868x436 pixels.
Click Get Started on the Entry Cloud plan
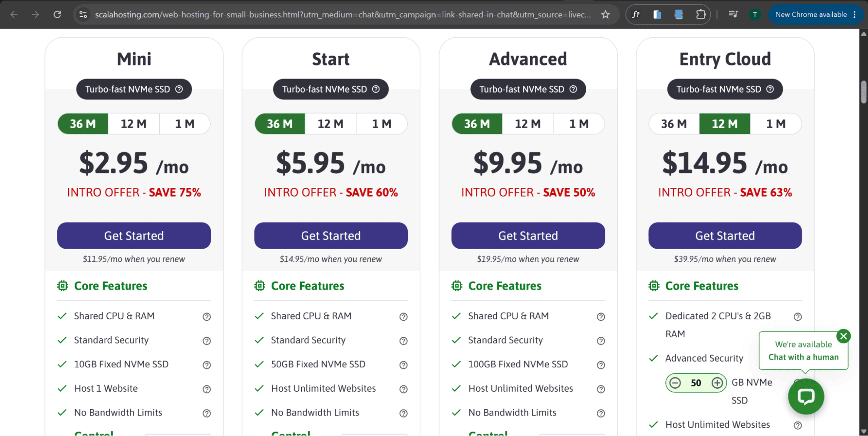[x=725, y=236]
